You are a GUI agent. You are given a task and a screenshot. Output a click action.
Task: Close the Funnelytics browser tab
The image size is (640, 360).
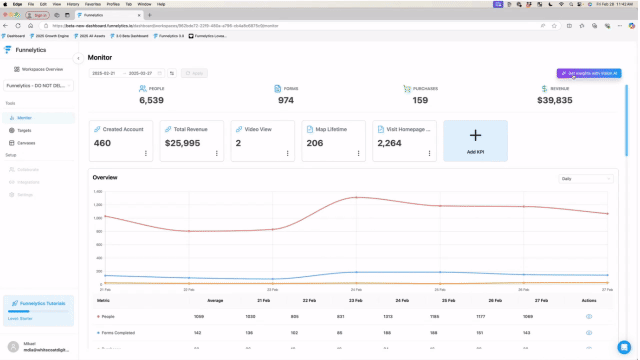pos(139,15)
